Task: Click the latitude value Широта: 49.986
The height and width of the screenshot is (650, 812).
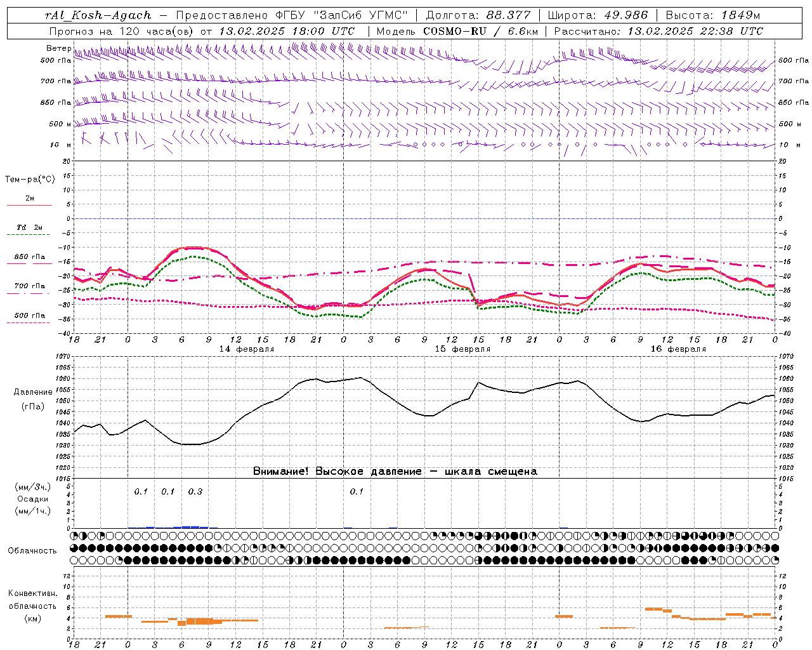Action: [598, 15]
